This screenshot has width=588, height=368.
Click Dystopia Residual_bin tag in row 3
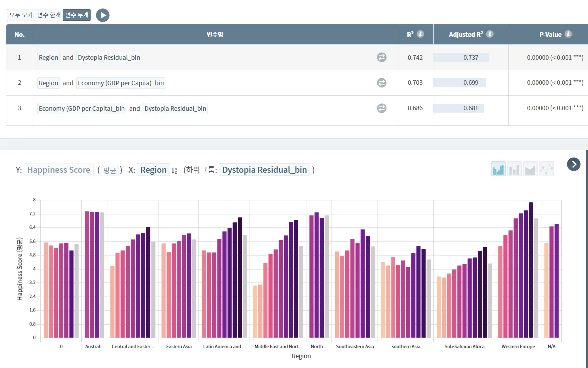click(x=175, y=108)
